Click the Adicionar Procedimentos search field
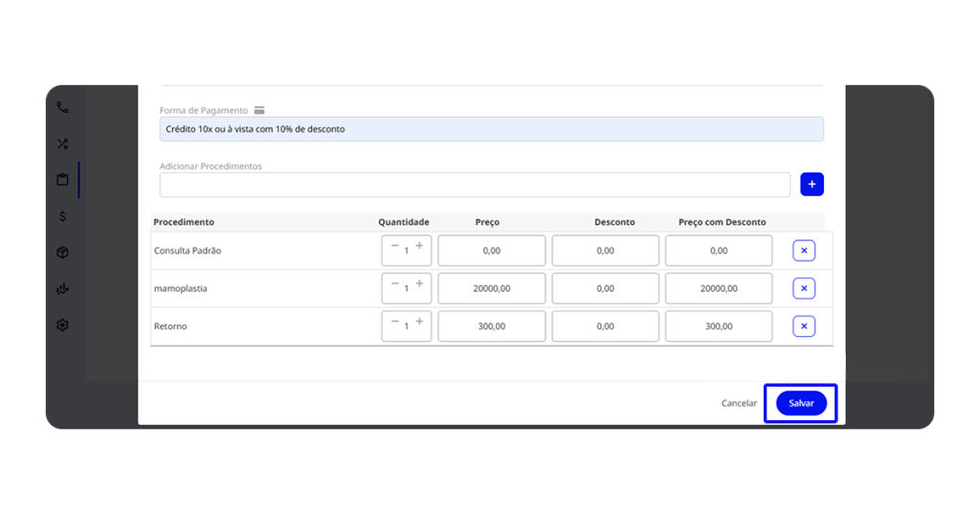Image resolution: width=980 pixels, height=515 pixels. (x=475, y=185)
